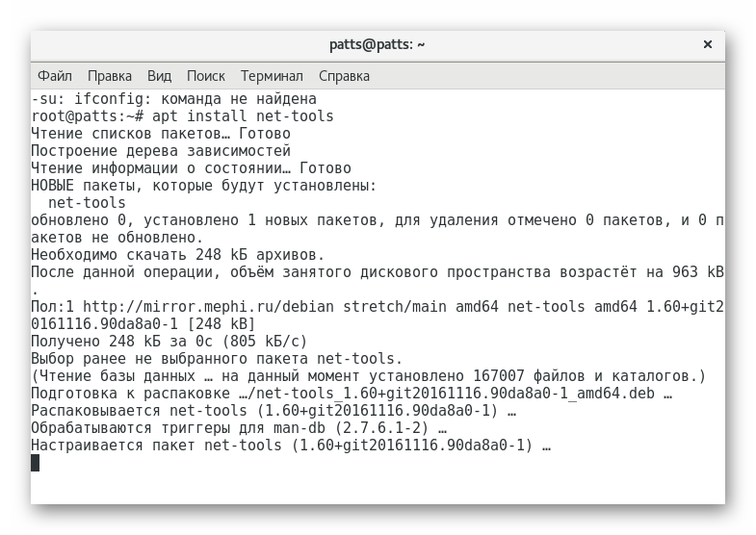756x535 pixels.
Task: Click the 'Чтение списков пакетов… Готово' line
Action: (x=161, y=134)
